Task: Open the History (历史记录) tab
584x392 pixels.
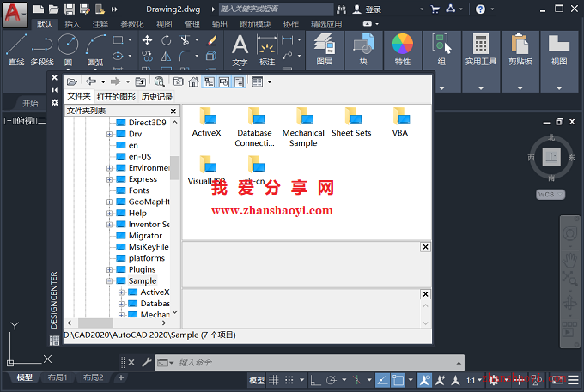Action: [157, 97]
